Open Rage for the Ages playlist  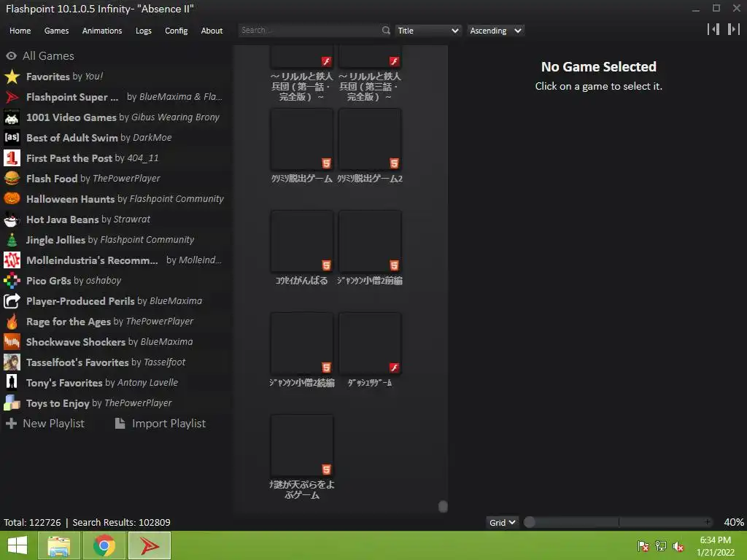click(117, 322)
